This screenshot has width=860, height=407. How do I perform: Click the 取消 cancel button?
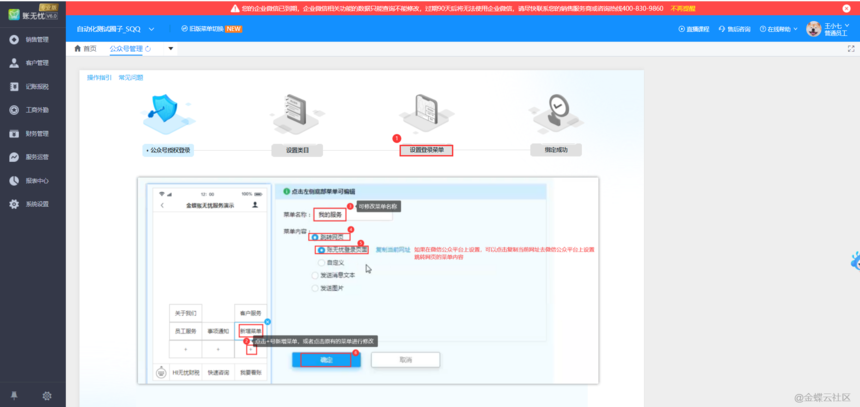tap(405, 360)
